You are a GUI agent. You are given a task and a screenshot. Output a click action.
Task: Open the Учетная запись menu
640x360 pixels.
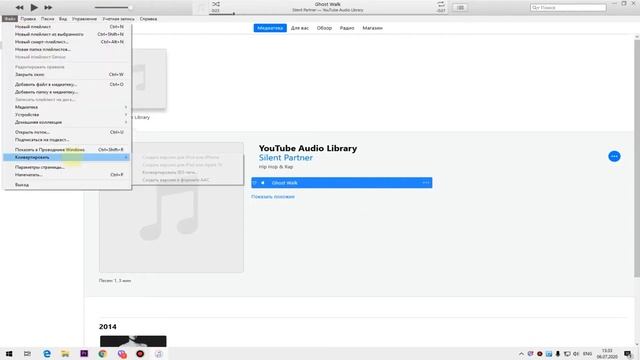click(118, 19)
